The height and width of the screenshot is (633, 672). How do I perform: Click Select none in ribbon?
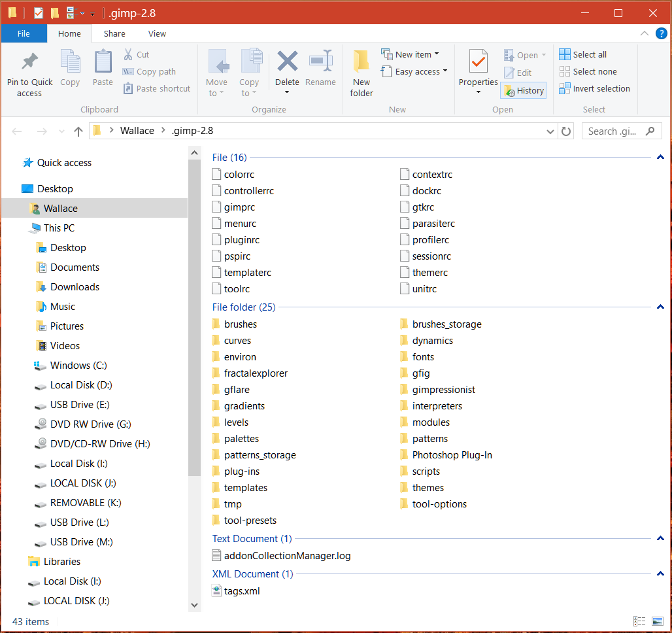pos(588,72)
